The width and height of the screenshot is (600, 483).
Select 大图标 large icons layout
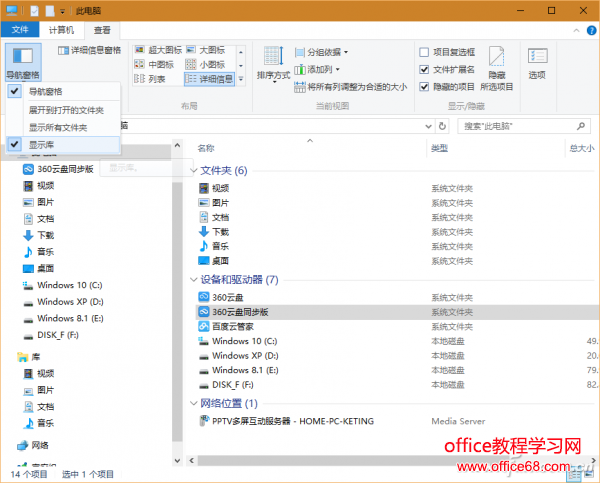[206, 50]
